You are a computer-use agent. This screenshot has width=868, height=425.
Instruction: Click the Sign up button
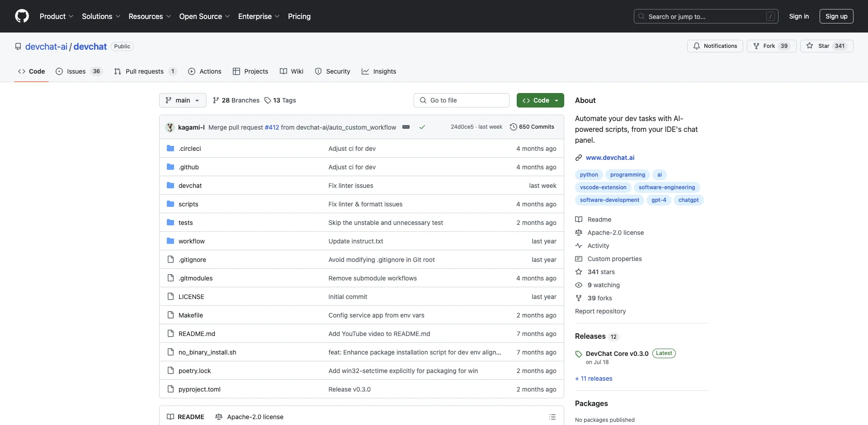pyautogui.click(x=836, y=16)
